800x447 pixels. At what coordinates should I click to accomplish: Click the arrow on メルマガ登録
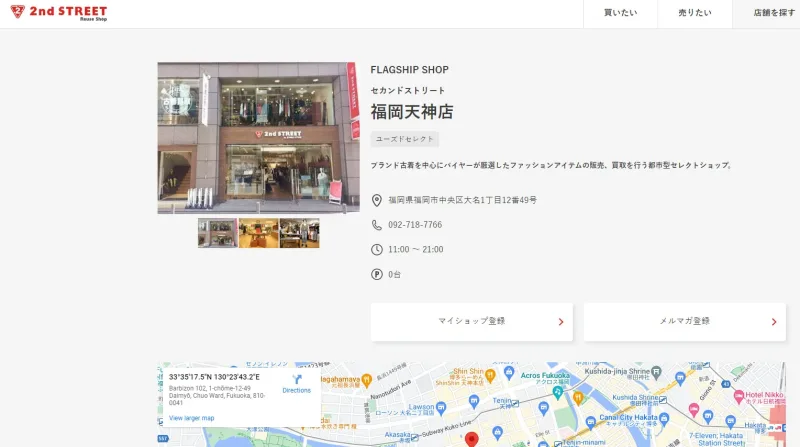pos(774,322)
